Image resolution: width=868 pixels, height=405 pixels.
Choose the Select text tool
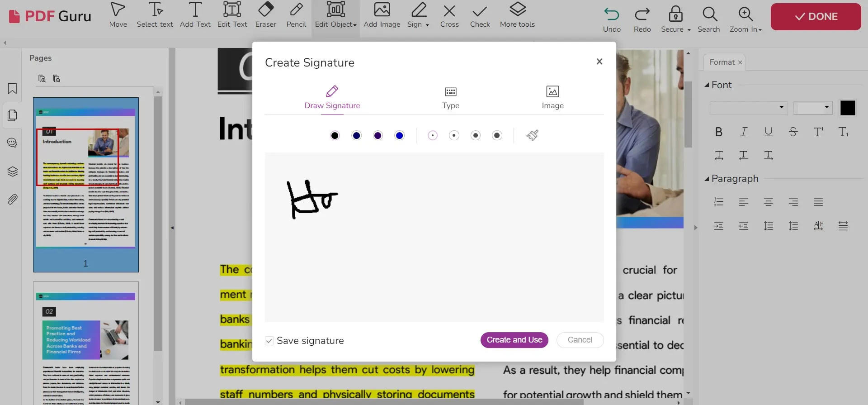[x=155, y=15]
